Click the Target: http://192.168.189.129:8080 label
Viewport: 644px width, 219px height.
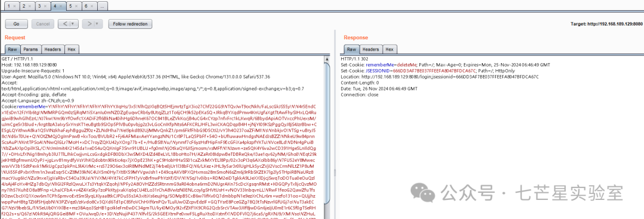coord(607,24)
